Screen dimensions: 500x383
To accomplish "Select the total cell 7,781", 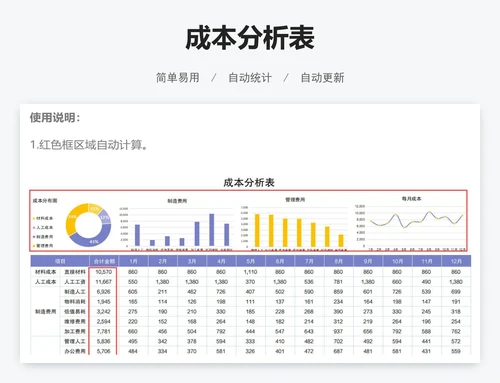I will coord(103,331).
